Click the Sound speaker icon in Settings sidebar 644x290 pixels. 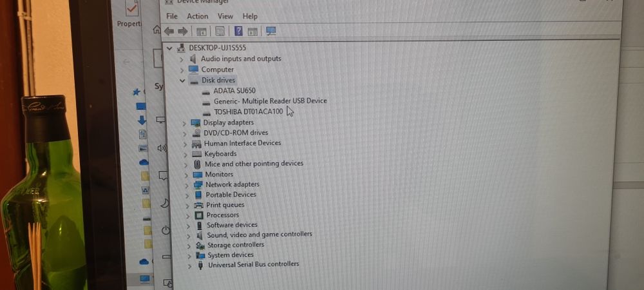[x=162, y=148]
